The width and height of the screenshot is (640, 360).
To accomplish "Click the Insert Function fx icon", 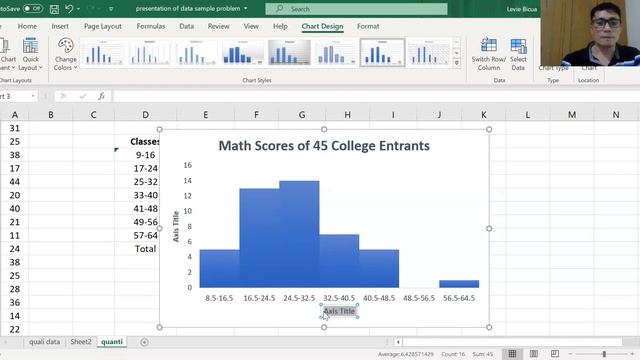I will click(101, 96).
